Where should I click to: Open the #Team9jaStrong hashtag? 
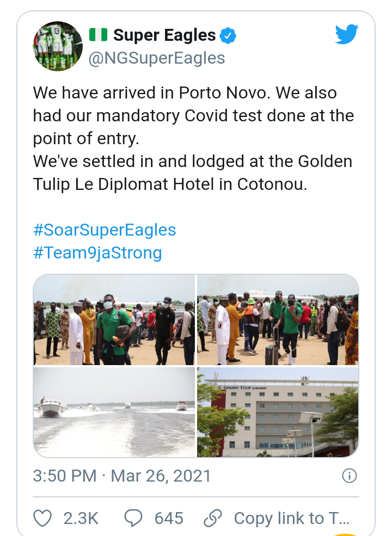[97, 253]
